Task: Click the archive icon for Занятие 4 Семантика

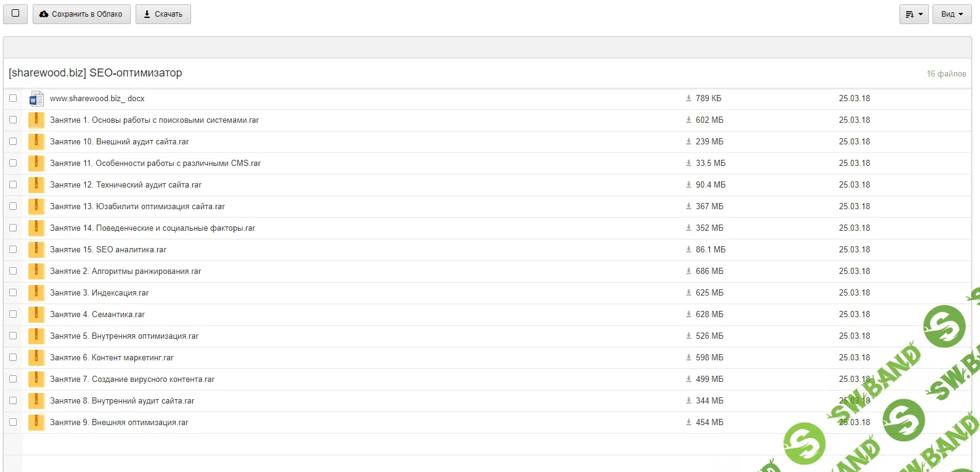Action: pyautogui.click(x=36, y=315)
